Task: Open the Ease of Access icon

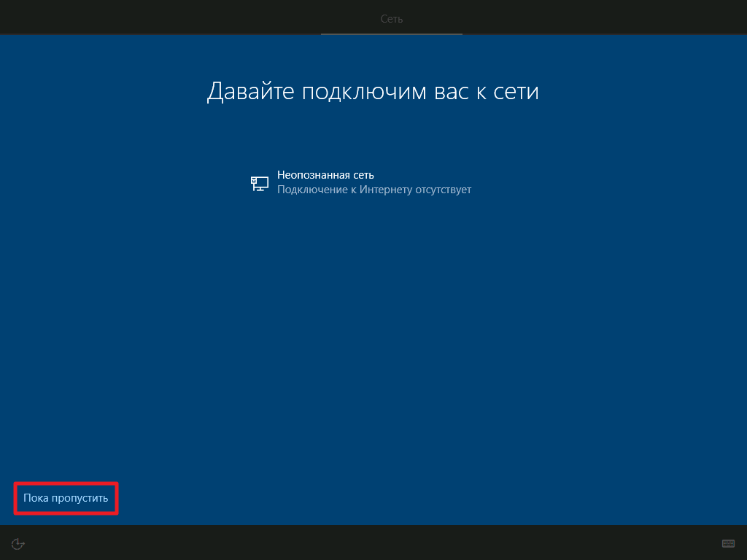Action: [x=18, y=543]
